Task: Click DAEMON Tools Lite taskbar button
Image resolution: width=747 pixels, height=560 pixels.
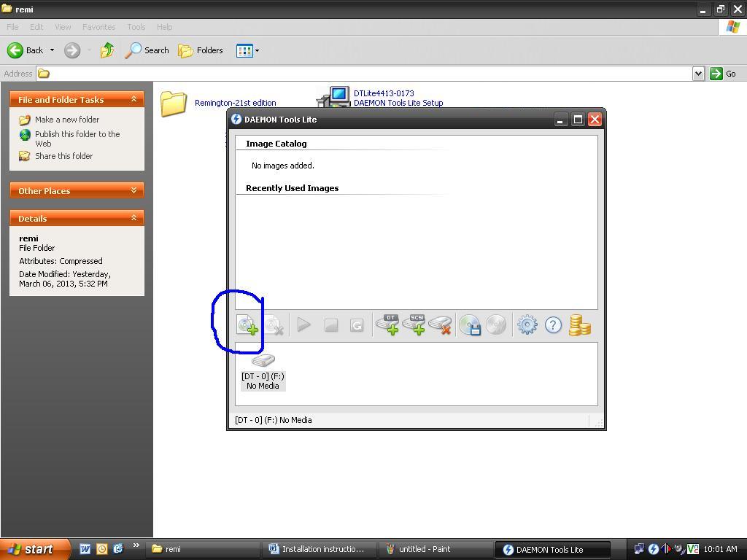Action: [553, 549]
